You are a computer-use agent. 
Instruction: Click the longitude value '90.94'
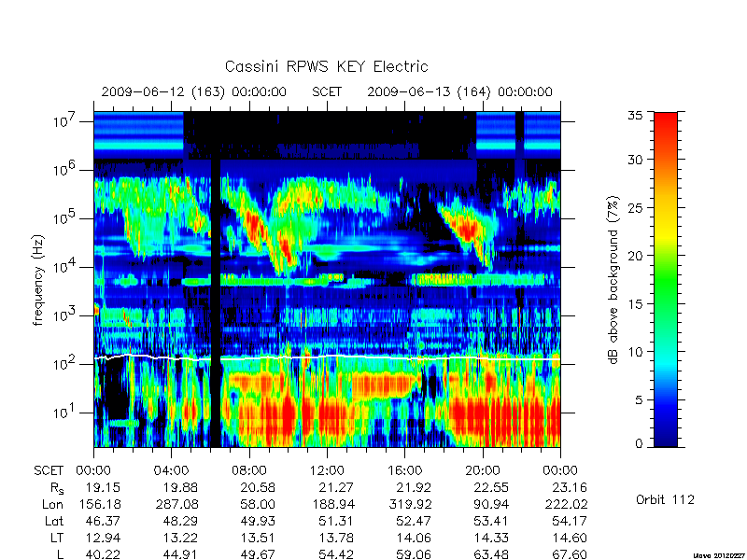tap(492, 504)
